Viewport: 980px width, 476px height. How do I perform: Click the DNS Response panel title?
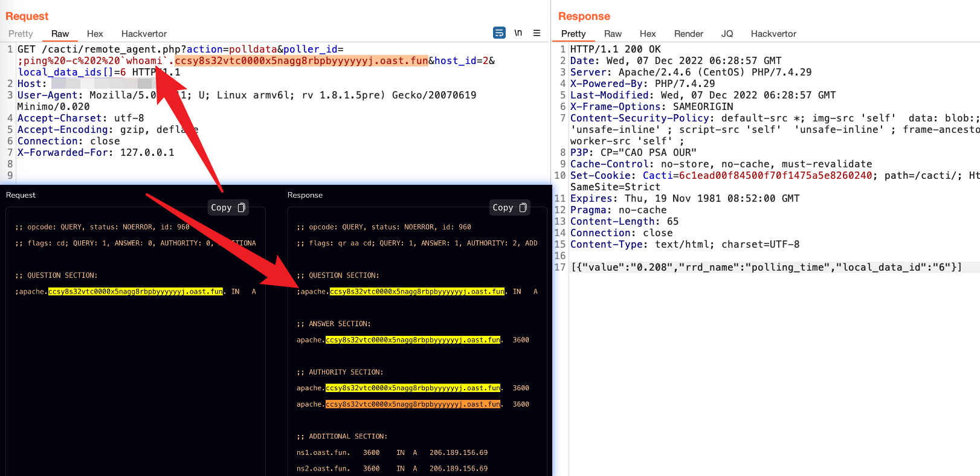[x=305, y=195]
